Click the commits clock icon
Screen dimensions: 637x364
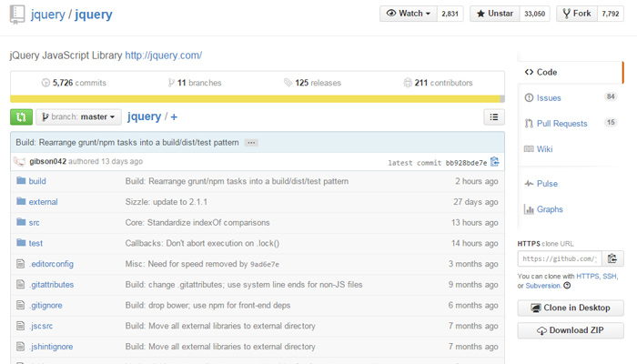pyautogui.click(x=45, y=83)
